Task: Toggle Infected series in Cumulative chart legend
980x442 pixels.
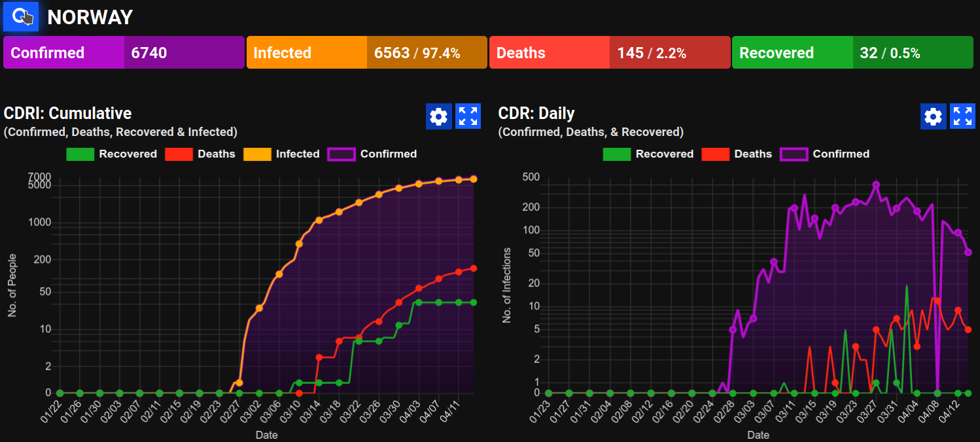Action: click(x=281, y=154)
